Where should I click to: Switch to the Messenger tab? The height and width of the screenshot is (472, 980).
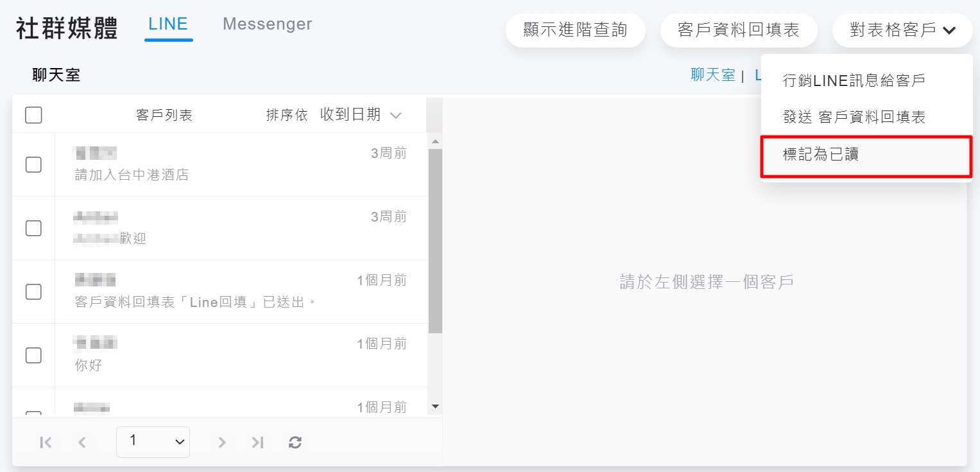[267, 24]
